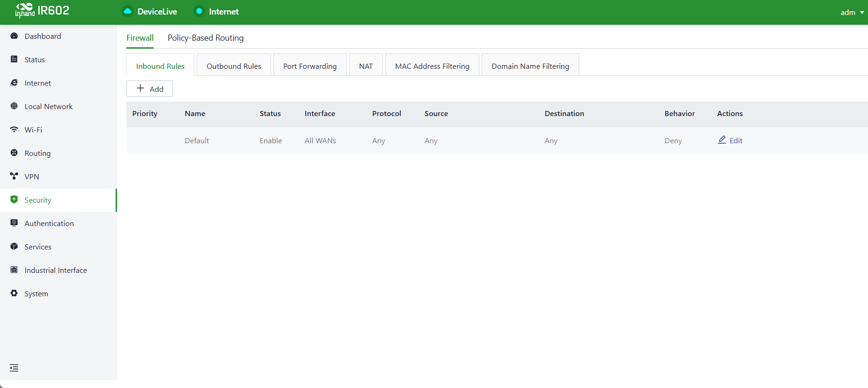The width and height of the screenshot is (868, 388).
Task: Navigate to Local Network settings
Action: click(58, 106)
